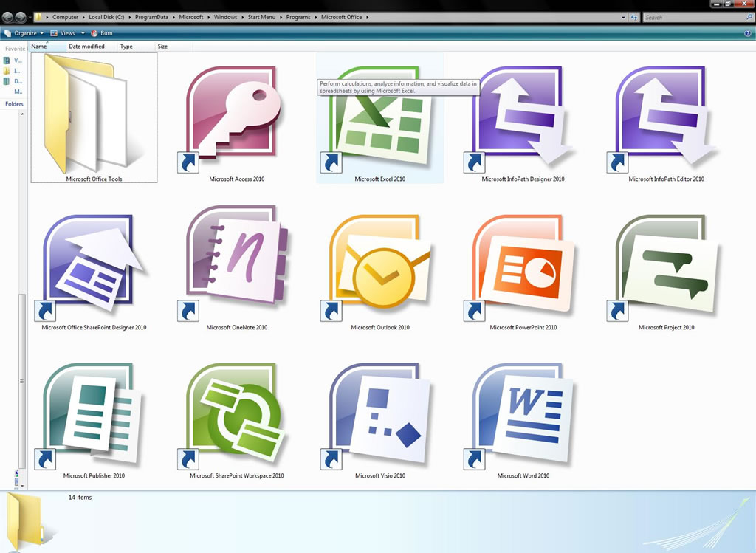Sort by the Date modified column header
This screenshot has height=553, width=756.
(92, 47)
